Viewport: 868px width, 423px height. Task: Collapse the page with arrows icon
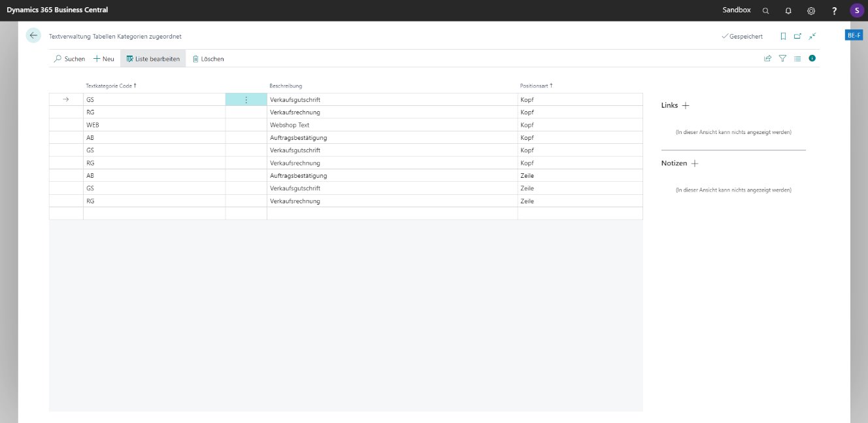click(812, 37)
